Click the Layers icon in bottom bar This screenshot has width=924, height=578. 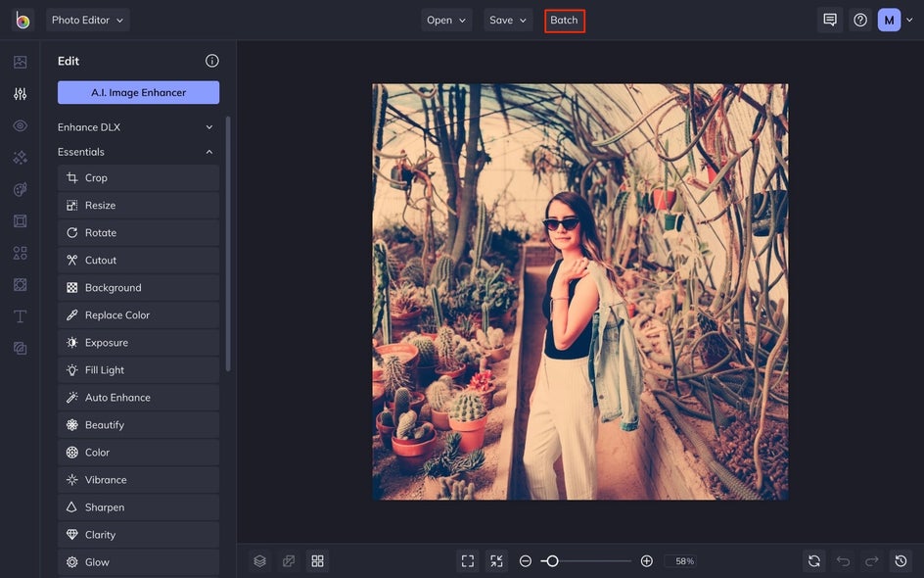259,561
